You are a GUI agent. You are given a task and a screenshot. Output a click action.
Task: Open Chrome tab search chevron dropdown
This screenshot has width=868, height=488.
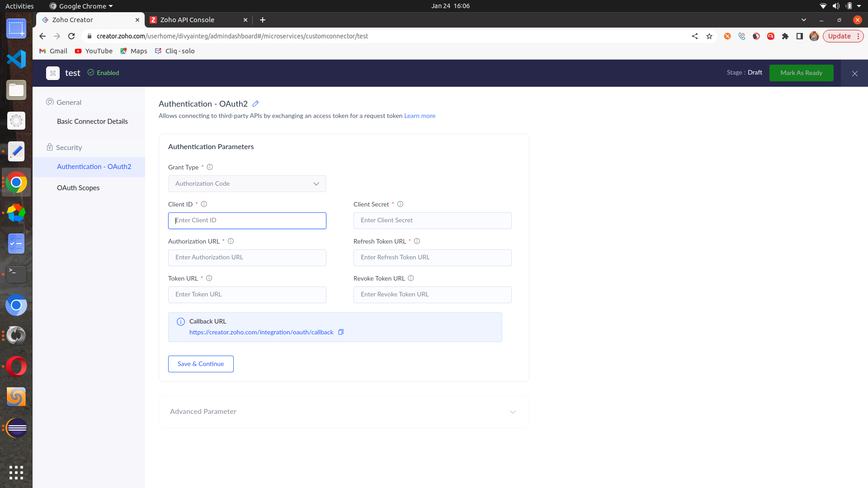pyautogui.click(x=803, y=20)
